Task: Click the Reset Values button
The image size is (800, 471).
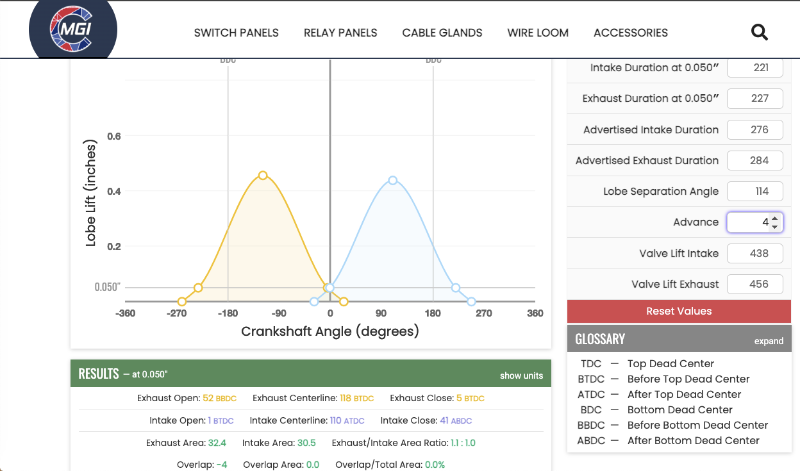Action: pyautogui.click(x=679, y=311)
